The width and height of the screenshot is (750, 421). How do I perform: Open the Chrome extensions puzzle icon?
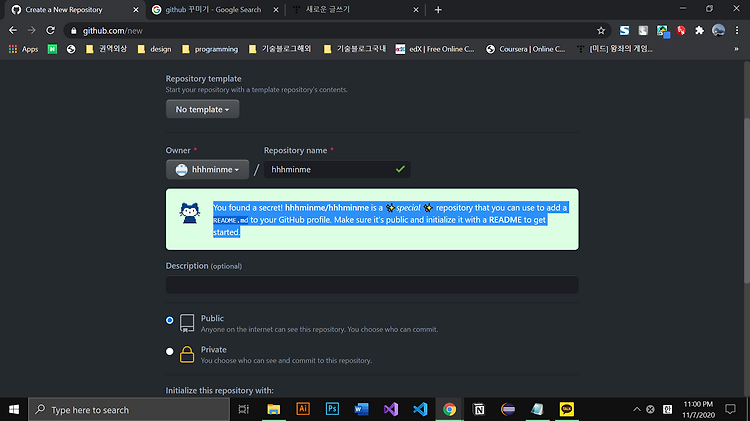pos(699,31)
